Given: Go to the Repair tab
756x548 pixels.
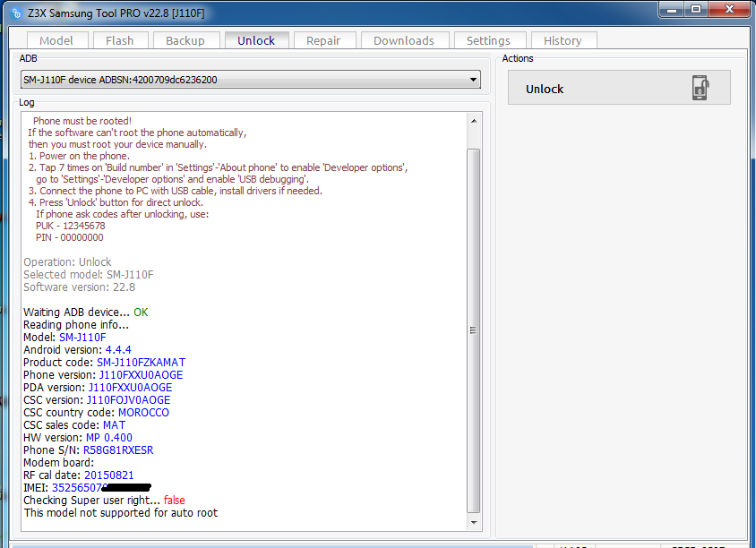Looking at the screenshot, I should (324, 40).
